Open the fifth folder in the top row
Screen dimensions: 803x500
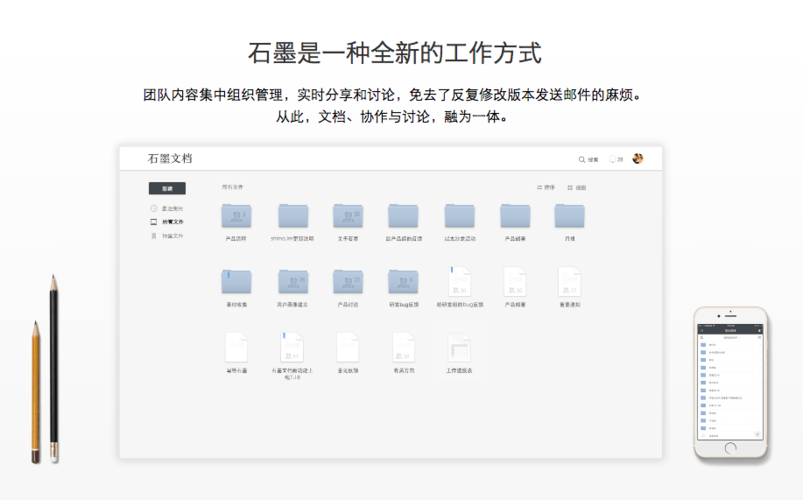point(459,216)
